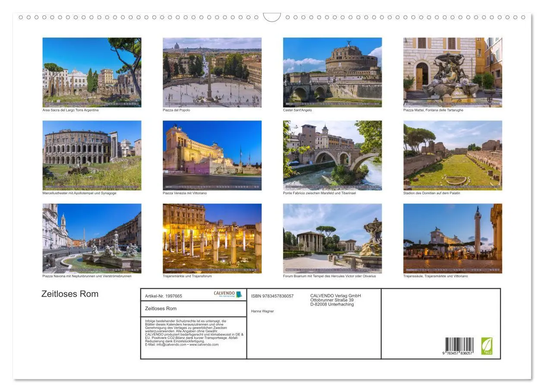Open the Stadion des Domitian photo
This screenshot has height=392, width=544.
point(452,155)
